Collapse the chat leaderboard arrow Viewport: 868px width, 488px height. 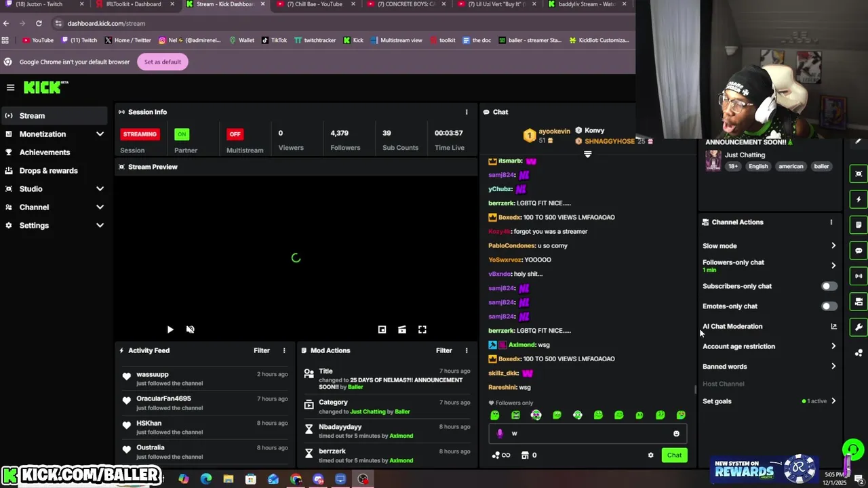[588, 155]
